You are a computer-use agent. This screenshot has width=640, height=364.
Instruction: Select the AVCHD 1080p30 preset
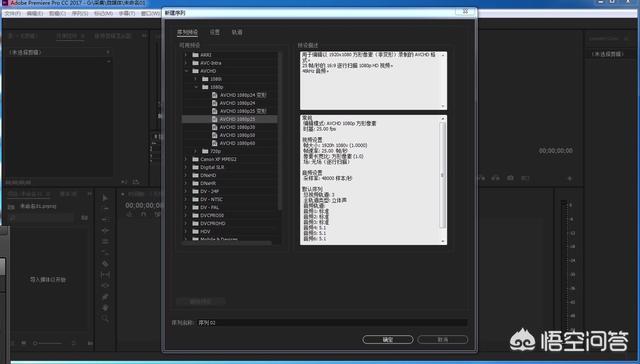point(237,127)
